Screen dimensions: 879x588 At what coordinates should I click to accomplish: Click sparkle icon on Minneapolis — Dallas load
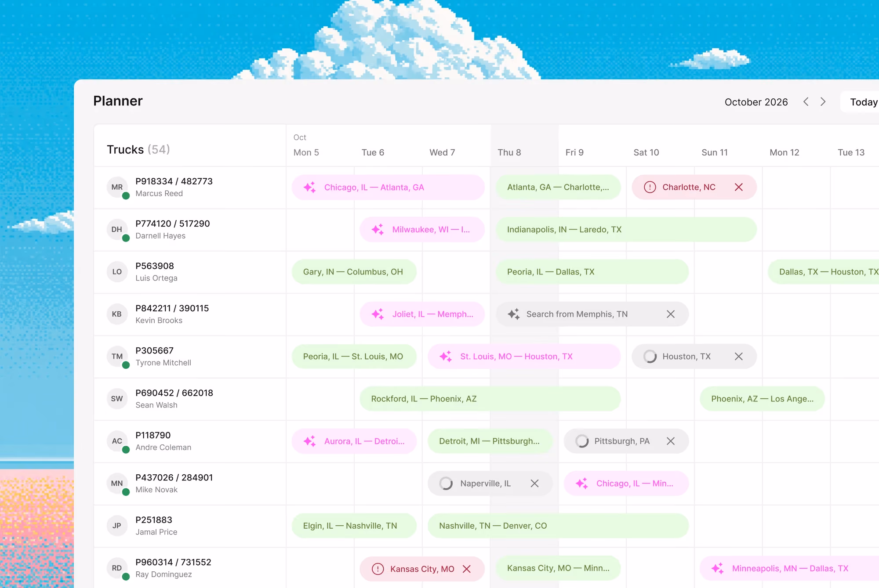[x=717, y=568]
